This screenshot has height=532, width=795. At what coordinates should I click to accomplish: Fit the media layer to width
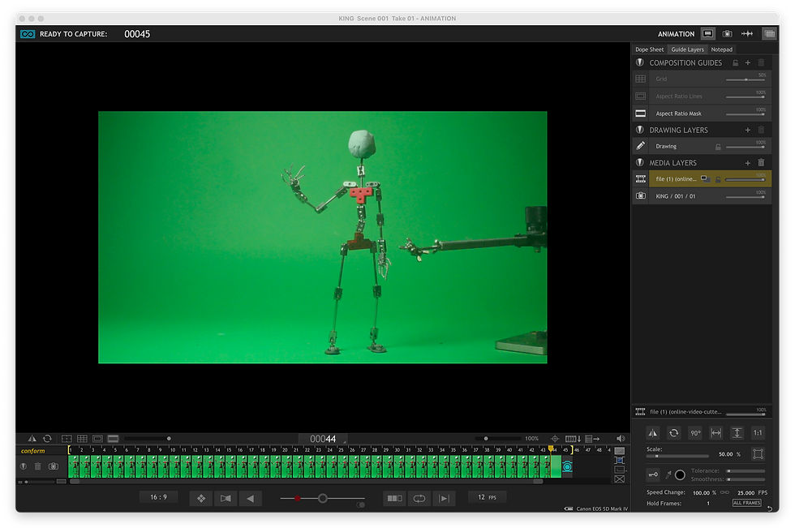(x=715, y=433)
